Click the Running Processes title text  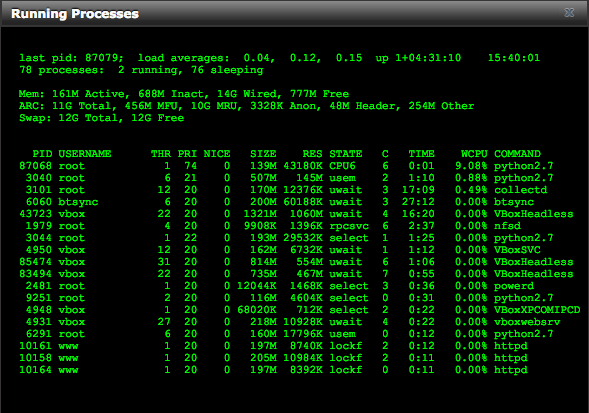75,14
